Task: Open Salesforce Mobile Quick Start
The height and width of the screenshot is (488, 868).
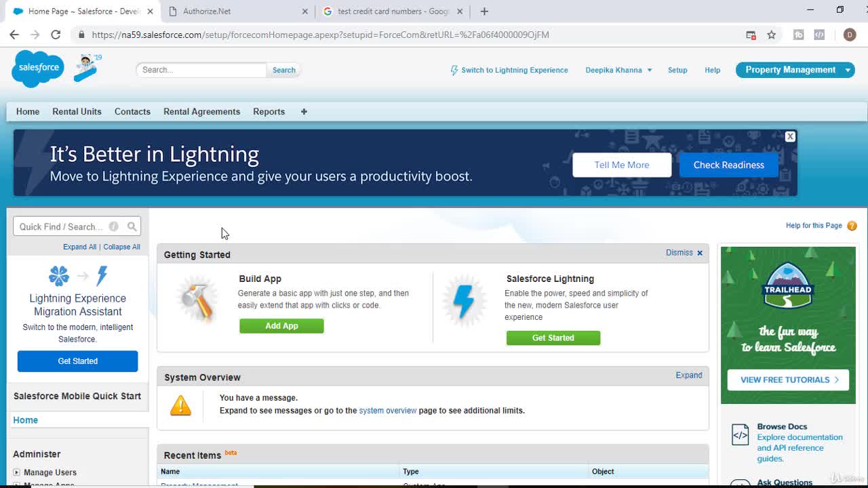Action: click(77, 396)
